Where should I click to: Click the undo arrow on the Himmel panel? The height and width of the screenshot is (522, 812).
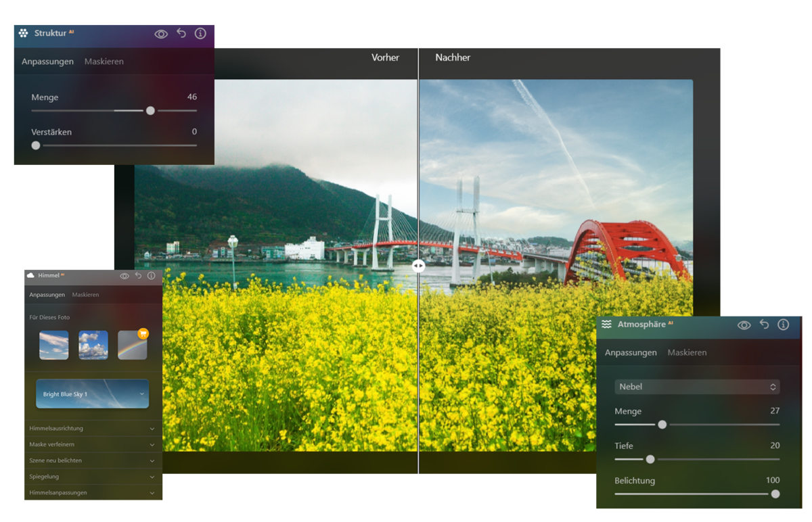point(139,275)
